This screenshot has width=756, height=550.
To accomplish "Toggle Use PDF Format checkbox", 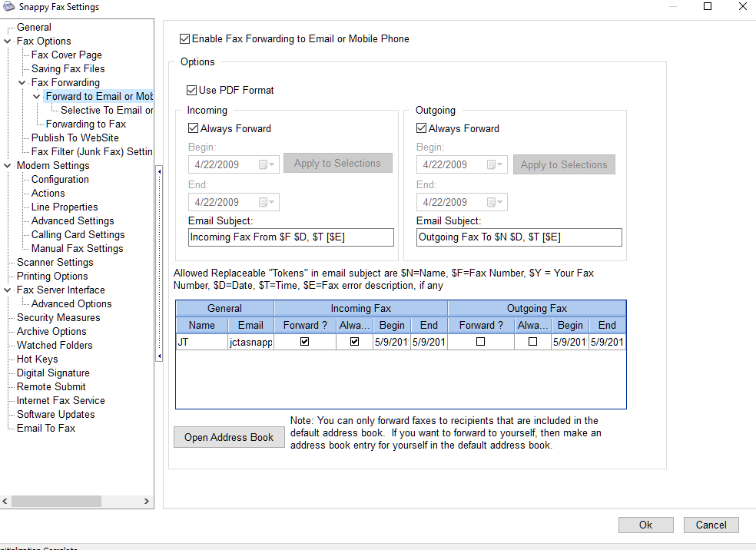I will click(192, 91).
